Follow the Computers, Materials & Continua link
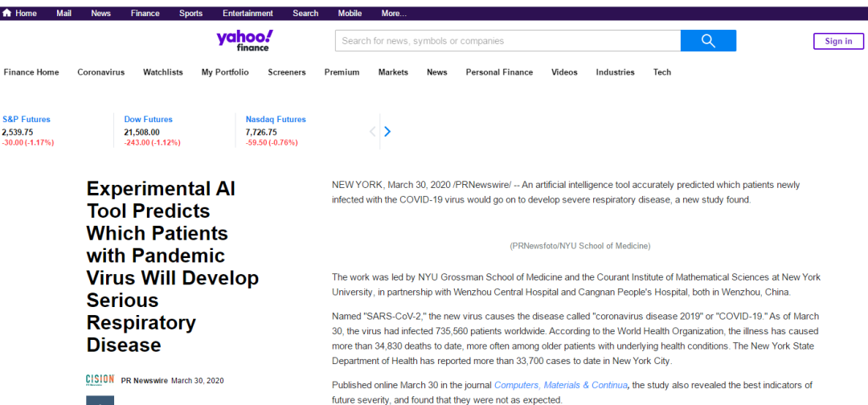The width and height of the screenshot is (868, 405). (561, 386)
